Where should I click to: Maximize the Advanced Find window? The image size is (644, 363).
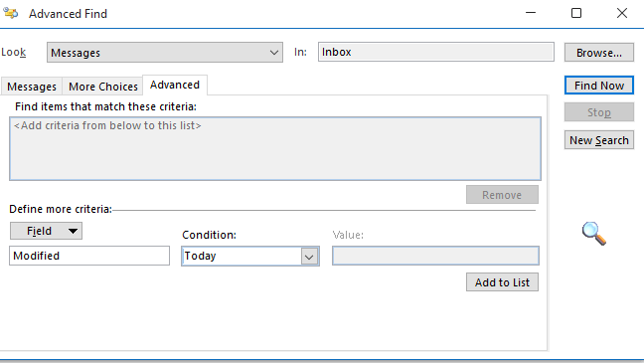(576, 13)
